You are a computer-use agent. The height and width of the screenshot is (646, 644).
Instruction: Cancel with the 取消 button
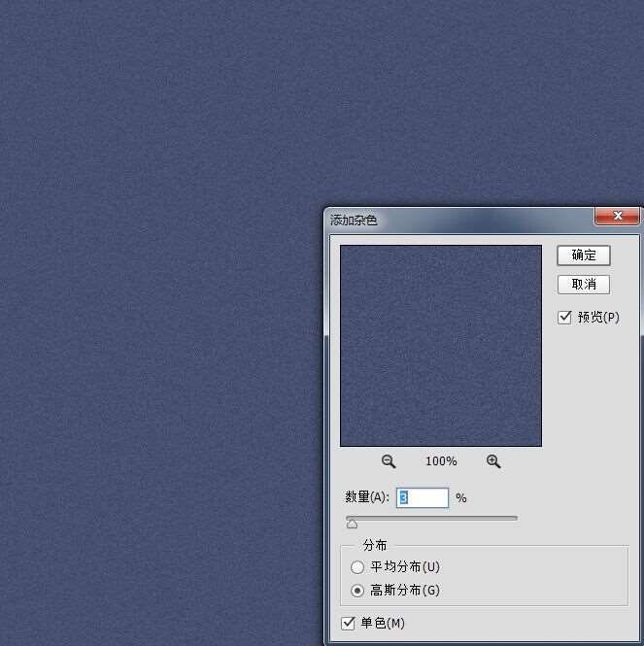pyautogui.click(x=584, y=285)
